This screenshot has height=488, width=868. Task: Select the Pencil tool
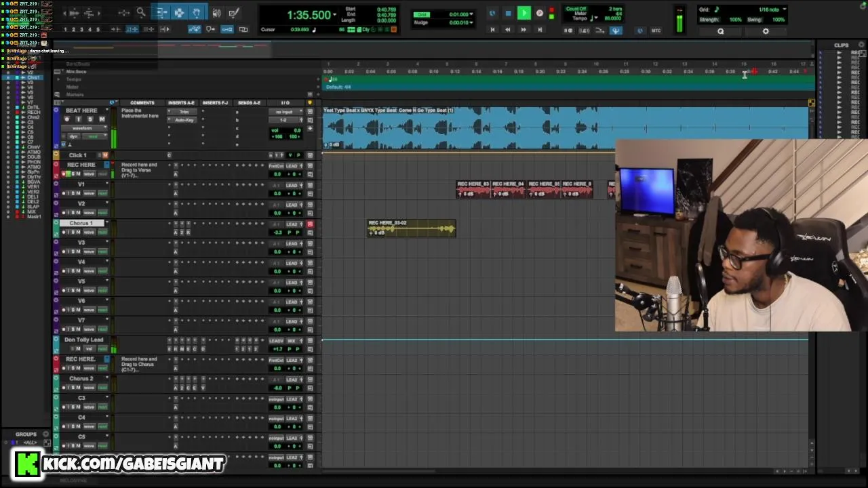[x=233, y=13]
